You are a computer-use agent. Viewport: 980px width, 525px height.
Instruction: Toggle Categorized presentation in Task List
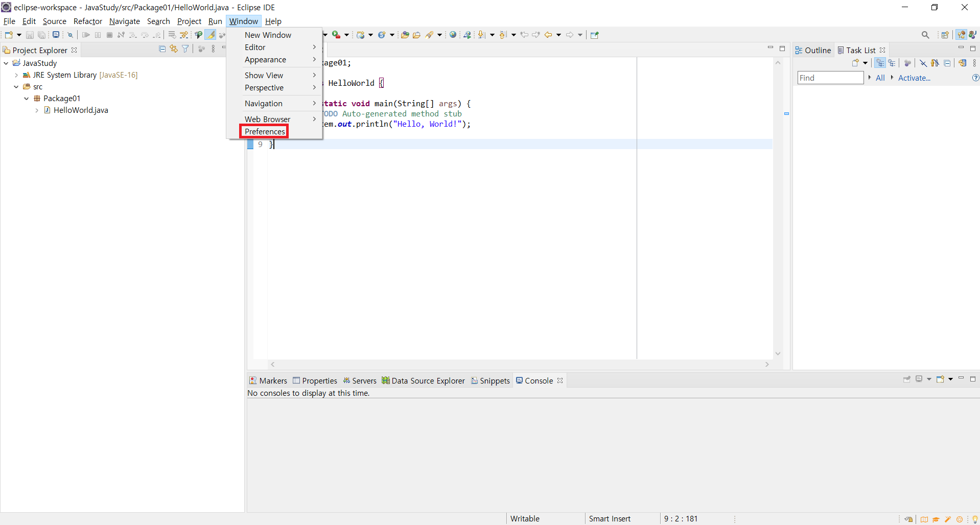(880, 63)
